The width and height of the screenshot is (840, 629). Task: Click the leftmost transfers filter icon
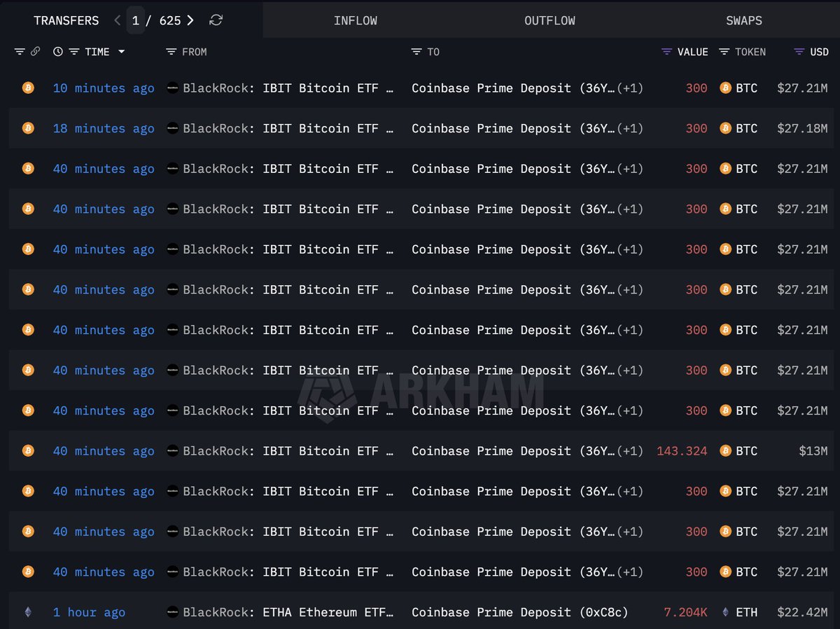click(19, 51)
